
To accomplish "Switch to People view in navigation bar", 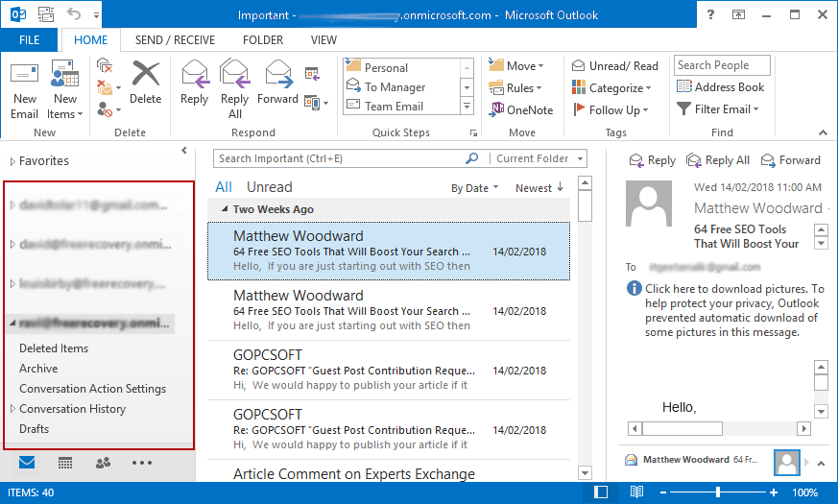I will point(103,463).
